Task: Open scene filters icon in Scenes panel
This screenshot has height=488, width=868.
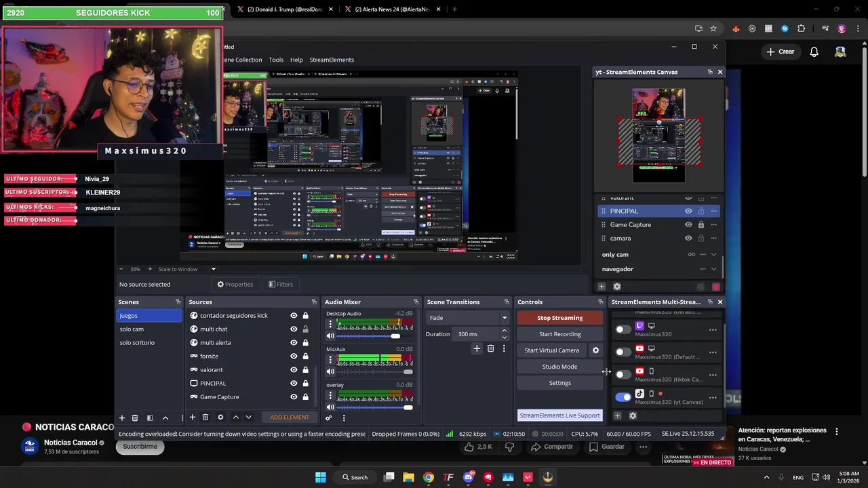Action: pos(150,418)
